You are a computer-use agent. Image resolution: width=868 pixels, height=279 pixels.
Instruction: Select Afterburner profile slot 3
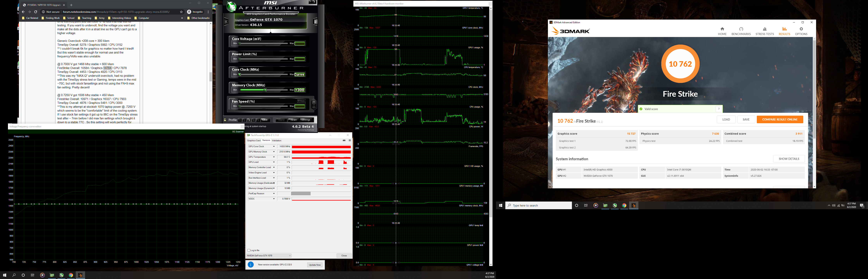249,120
